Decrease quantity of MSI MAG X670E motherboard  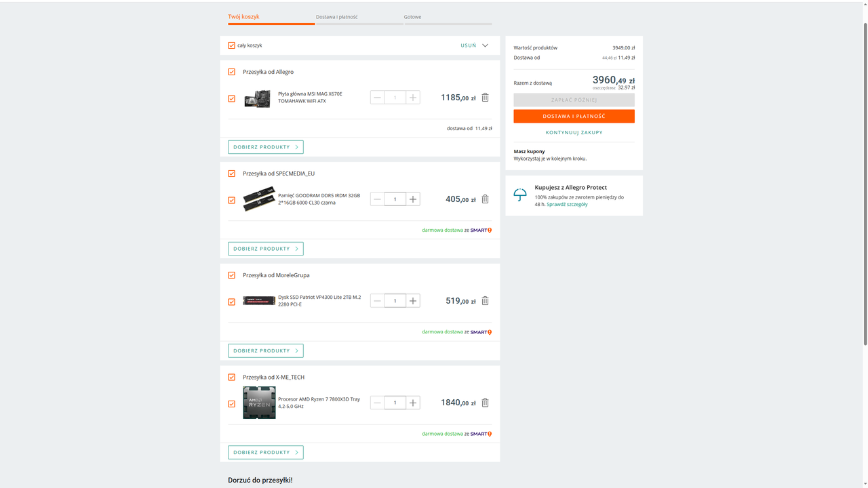(378, 98)
